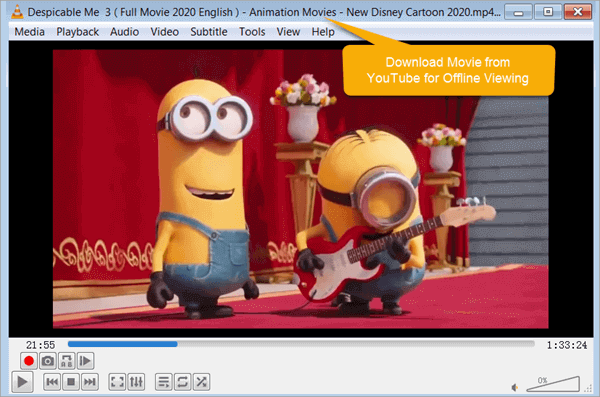Skip to next media item
Image resolution: width=600 pixels, height=397 pixels.
pyautogui.click(x=90, y=382)
